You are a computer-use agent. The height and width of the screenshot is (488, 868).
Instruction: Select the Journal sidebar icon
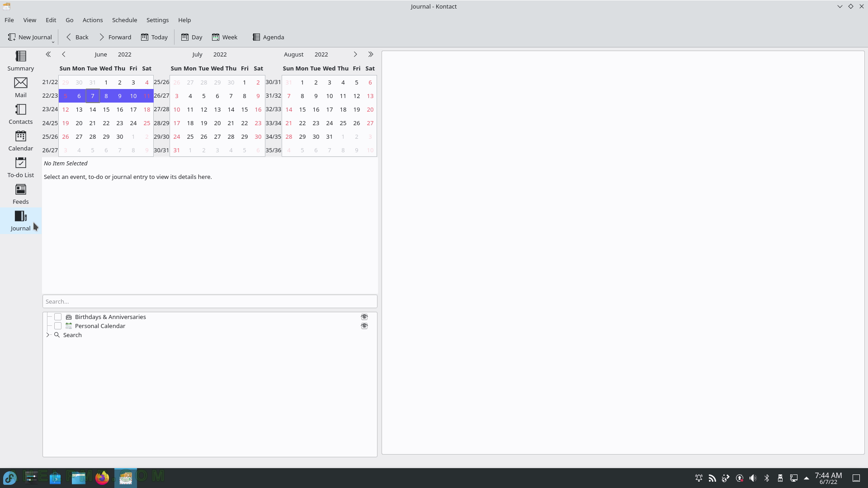(20, 221)
